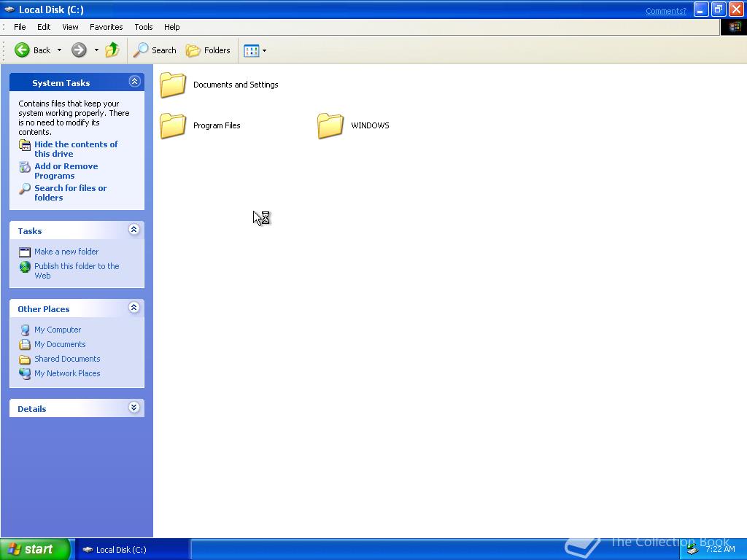Go to My Network Places link
747x560 pixels.
tap(67, 373)
